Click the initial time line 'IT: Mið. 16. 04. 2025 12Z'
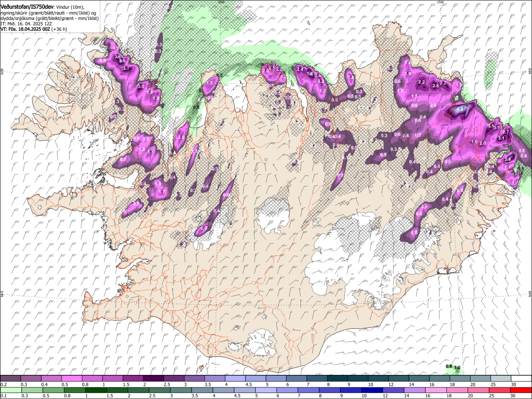Screen dimensions: 532x399 [26, 24]
